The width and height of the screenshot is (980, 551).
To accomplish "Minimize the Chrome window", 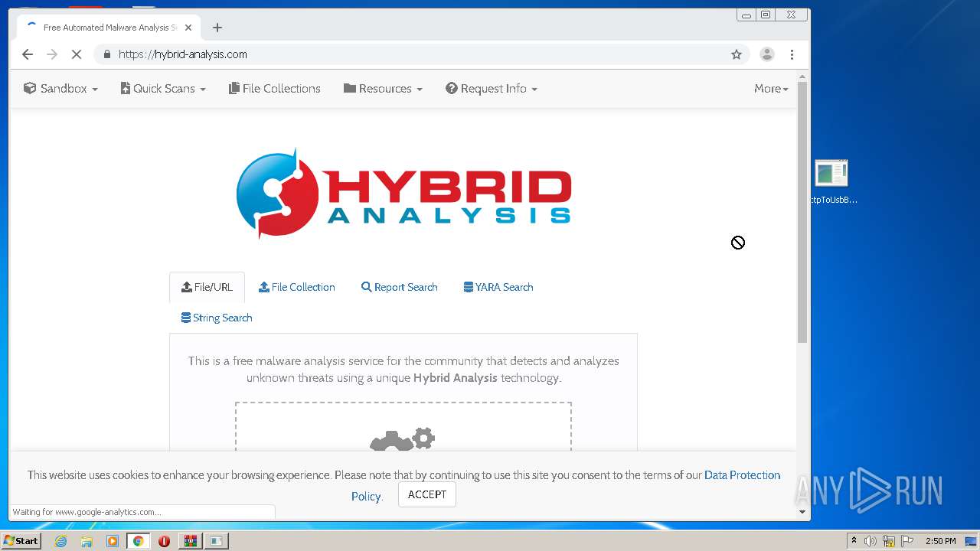I will tap(746, 15).
